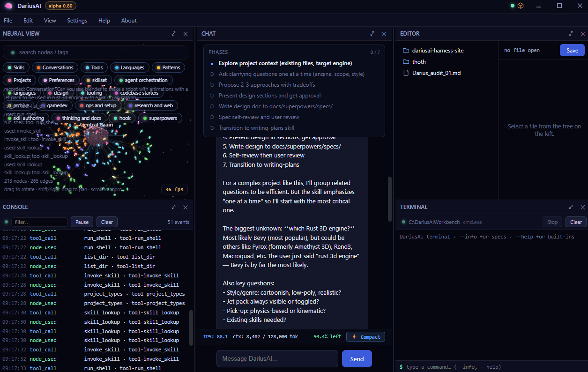The height and width of the screenshot is (372, 588).
Task: Expand the Editor panel
Action: [x=571, y=34]
